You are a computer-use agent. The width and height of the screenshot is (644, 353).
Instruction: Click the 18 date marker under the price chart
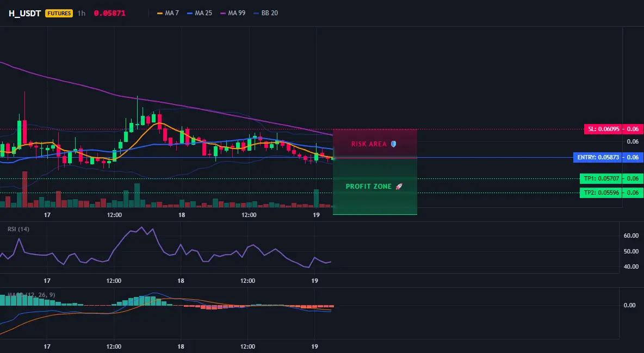click(182, 215)
